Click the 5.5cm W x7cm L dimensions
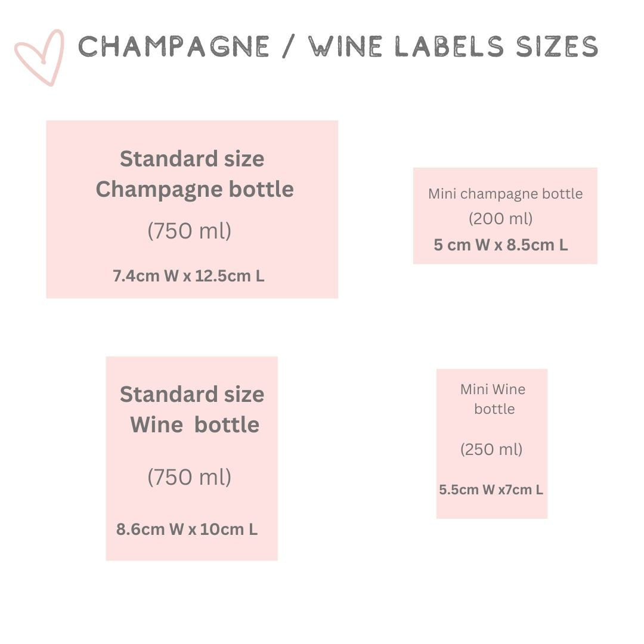 (x=491, y=490)
